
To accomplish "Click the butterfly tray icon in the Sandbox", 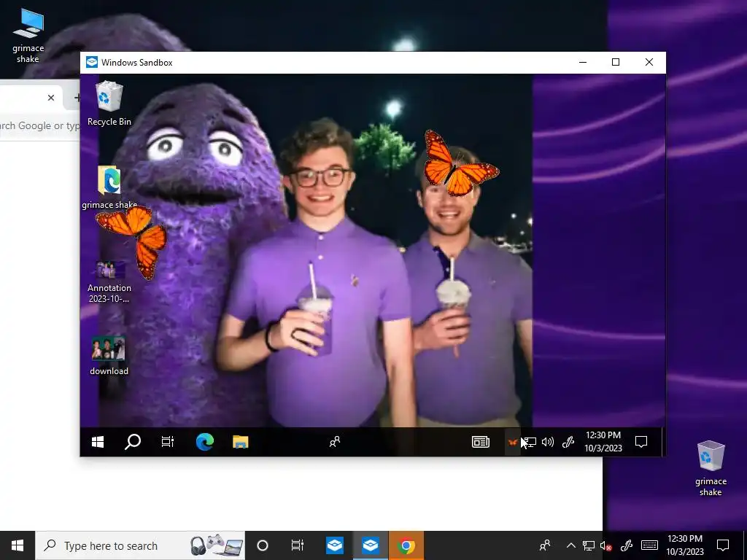I will click(x=513, y=443).
